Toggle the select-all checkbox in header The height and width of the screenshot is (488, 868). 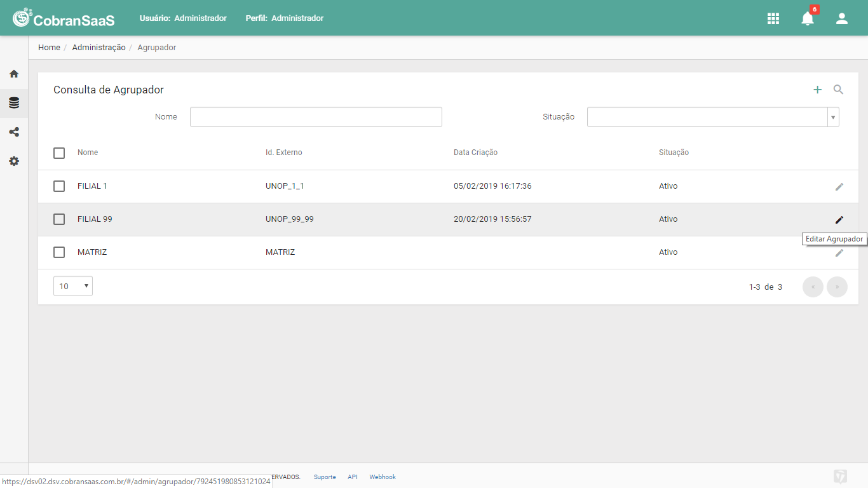(x=59, y=153)
